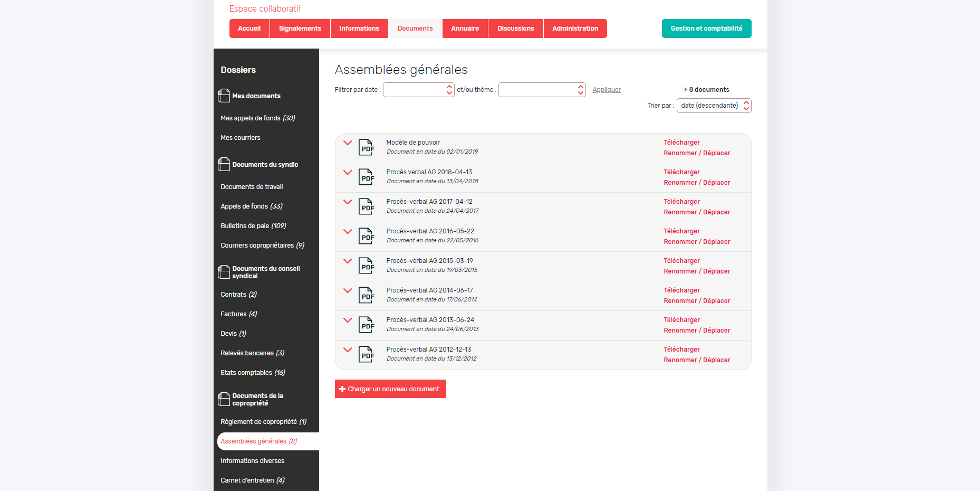Download Procès-verbal AG 2016-05-22
Viewport: 980px width, 491px height.
pyautogui.click(x=682, y=231)
